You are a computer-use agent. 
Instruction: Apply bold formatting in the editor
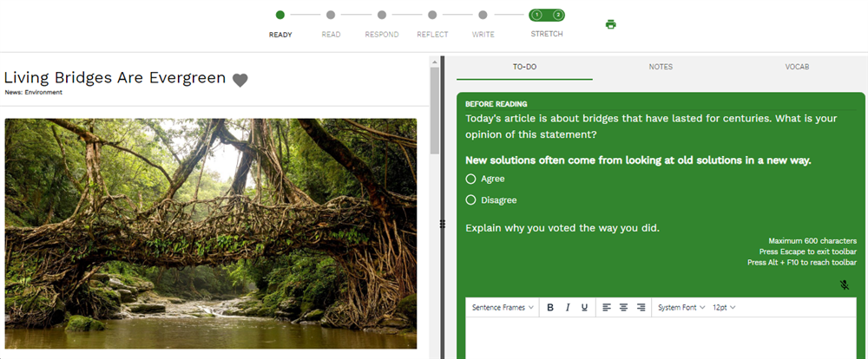[550, 308]
